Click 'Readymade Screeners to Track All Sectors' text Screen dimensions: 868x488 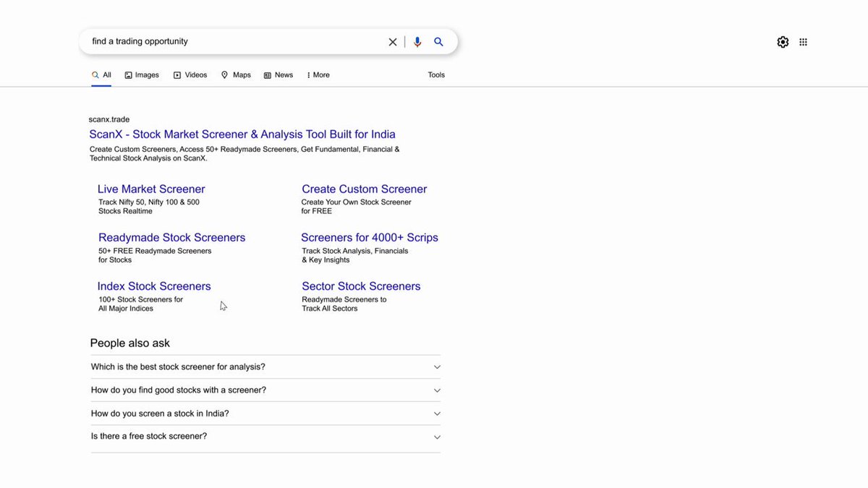click(344, 304)
